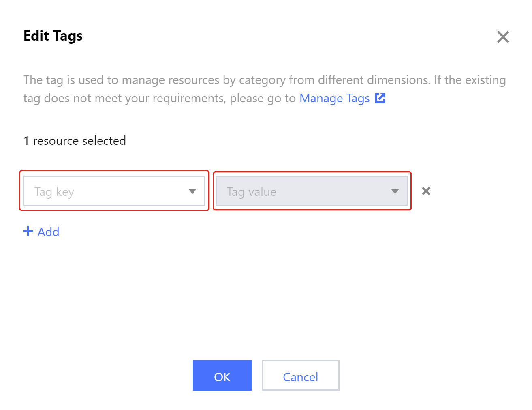Click the first line of the tag description
Image resolution: width=532 pixels, height=410 pixels.
pos(264,80)
